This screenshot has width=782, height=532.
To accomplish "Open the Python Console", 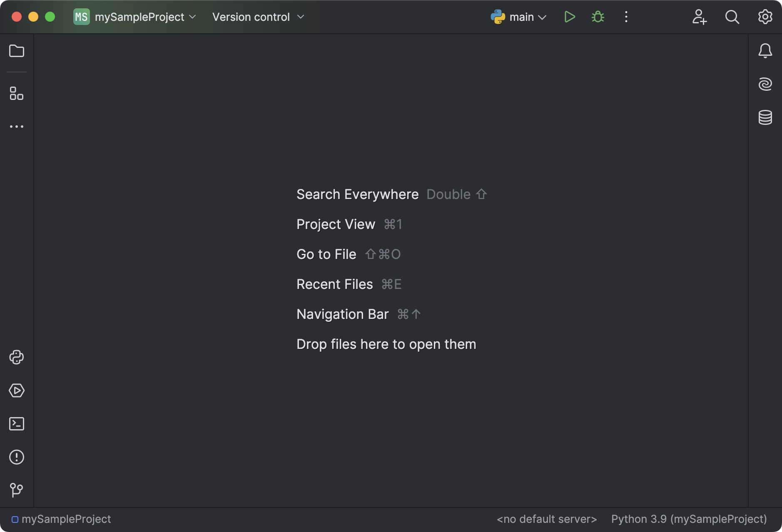I will [17, 357].
